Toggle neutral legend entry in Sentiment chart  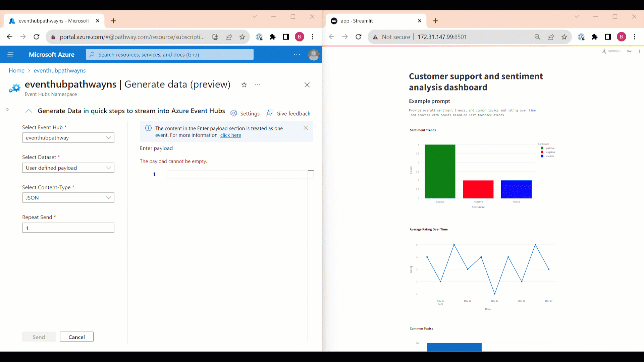pos(547,156)
